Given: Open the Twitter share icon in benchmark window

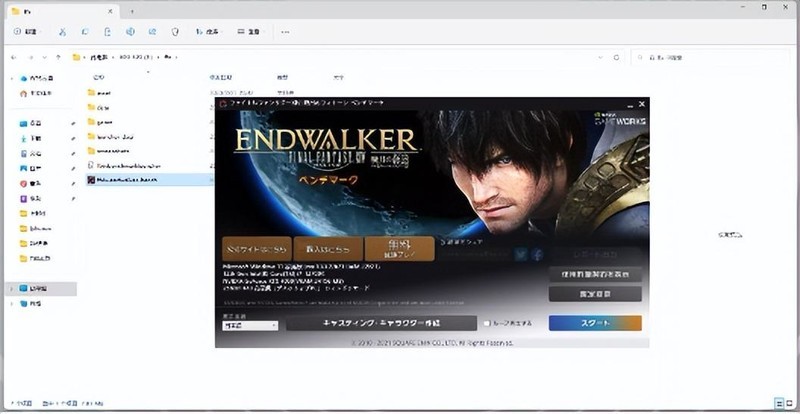Looking at the screenshot, I should 520,254.
